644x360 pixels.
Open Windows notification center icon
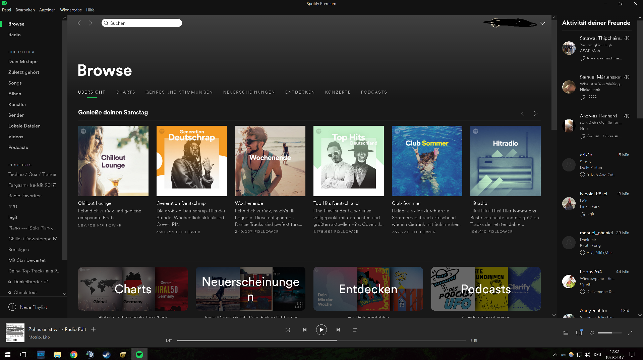[x=632, y=354]
